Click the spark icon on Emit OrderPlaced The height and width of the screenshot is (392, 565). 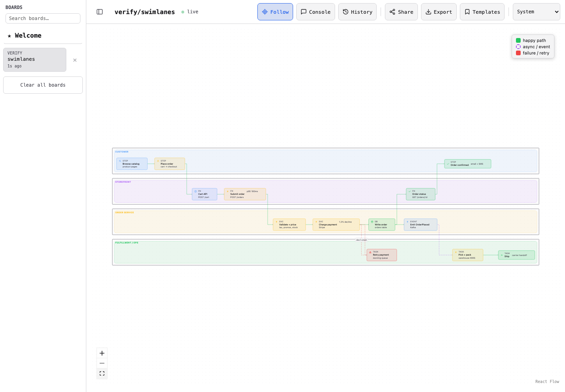[408, 221]
